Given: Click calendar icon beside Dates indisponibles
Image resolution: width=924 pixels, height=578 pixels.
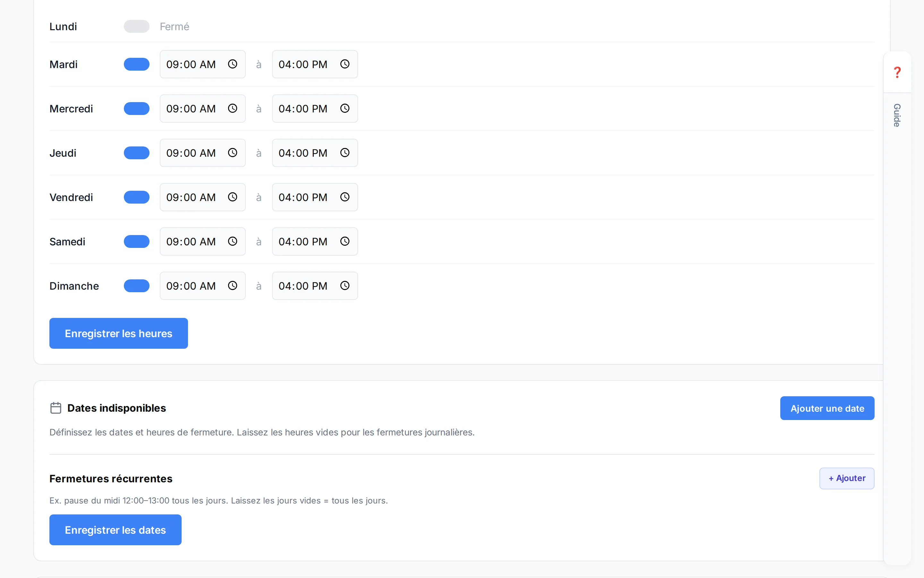Looking at the screenshot, I should click(56, 408).
